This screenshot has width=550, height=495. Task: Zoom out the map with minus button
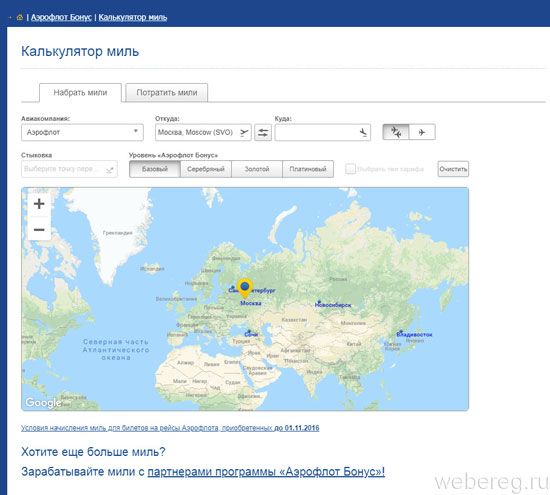pos(39,229)
